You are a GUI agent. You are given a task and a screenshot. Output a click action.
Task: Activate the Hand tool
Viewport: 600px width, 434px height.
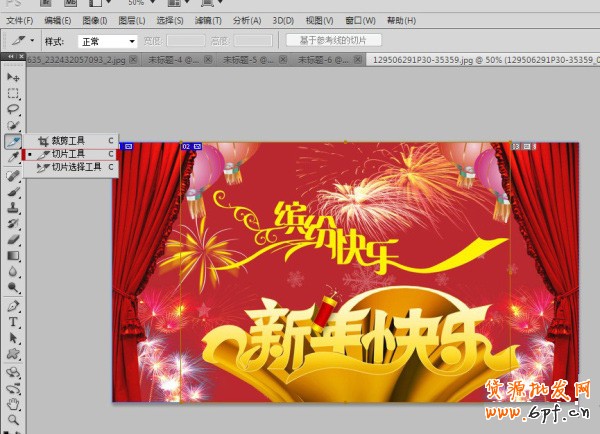14,404
